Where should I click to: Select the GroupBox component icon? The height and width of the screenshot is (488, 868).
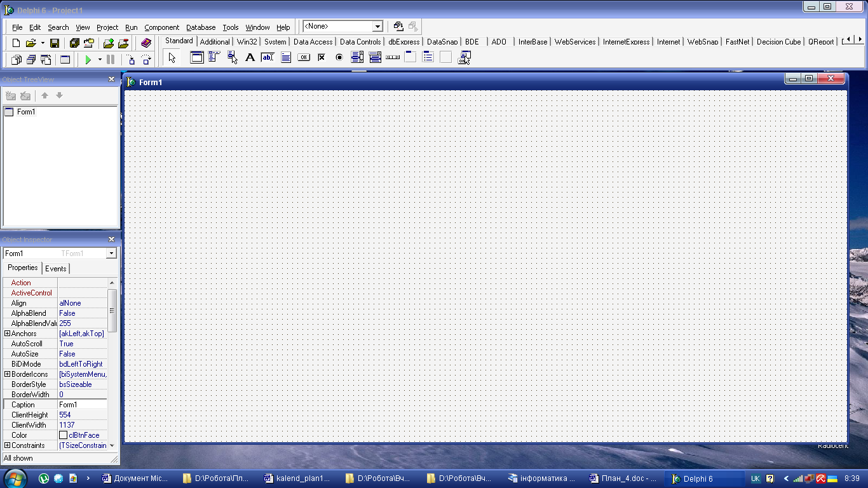(x=410, y=58)
